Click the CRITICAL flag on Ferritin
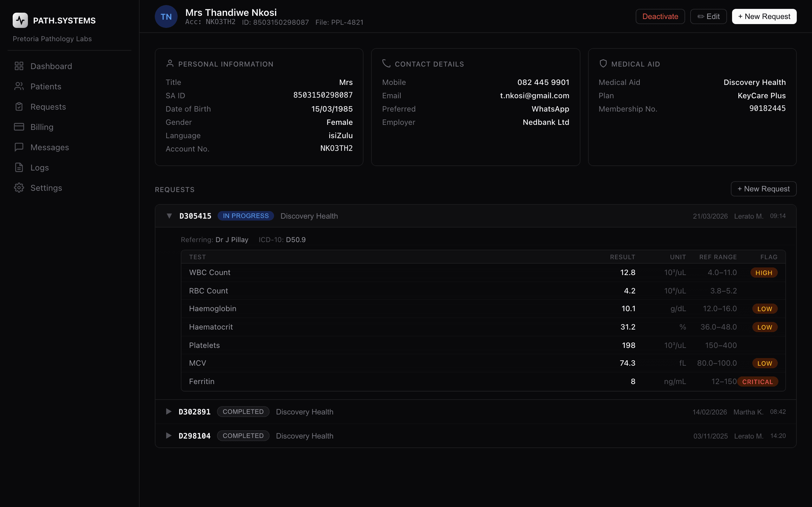The image size is (812, 507). click(x=757, y=382)
